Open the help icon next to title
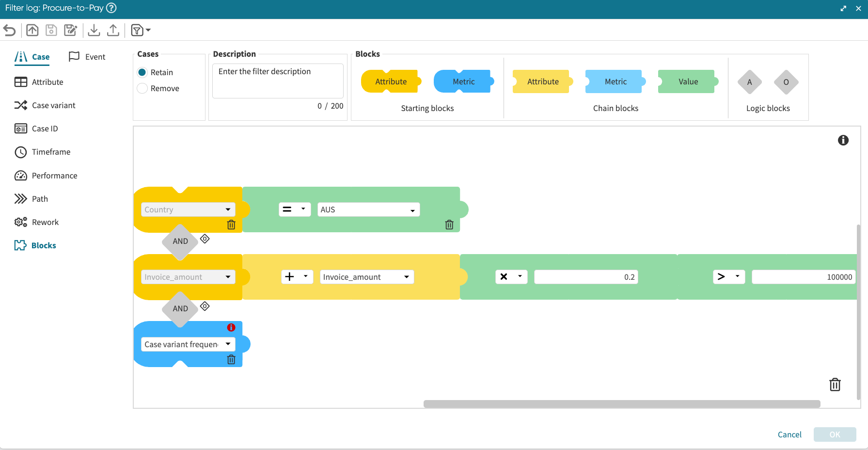This screenshot has height=450, width=868. click(111, 8)
